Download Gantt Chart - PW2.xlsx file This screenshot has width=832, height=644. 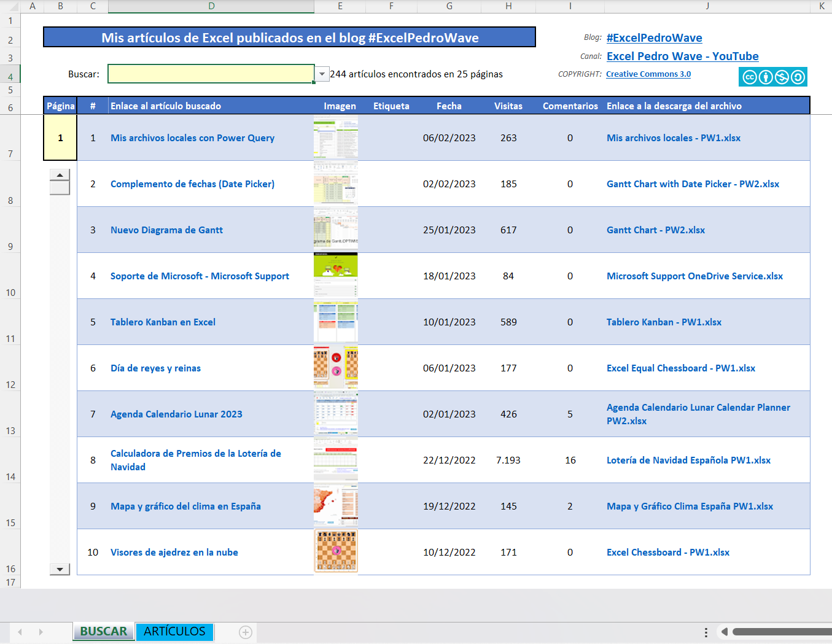pos(656,230)
